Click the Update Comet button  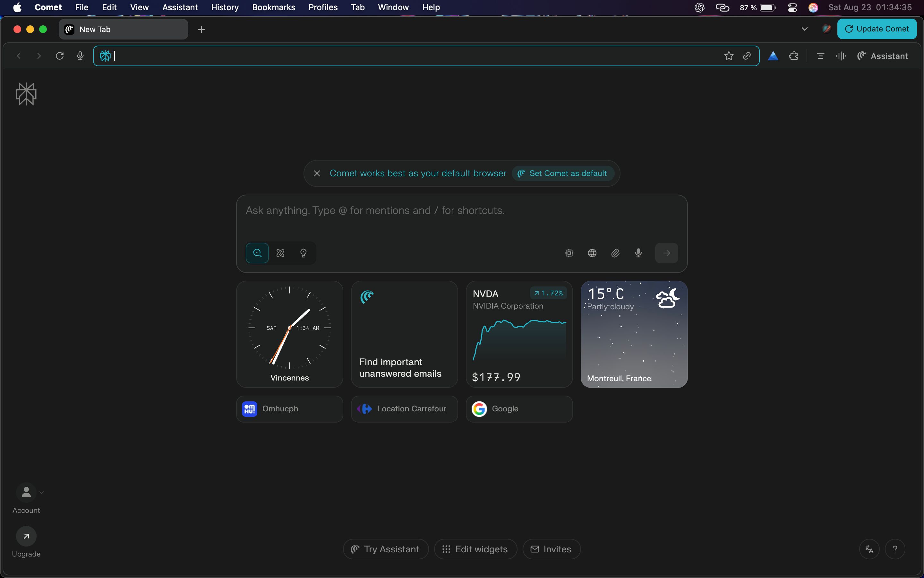[877, 29]
